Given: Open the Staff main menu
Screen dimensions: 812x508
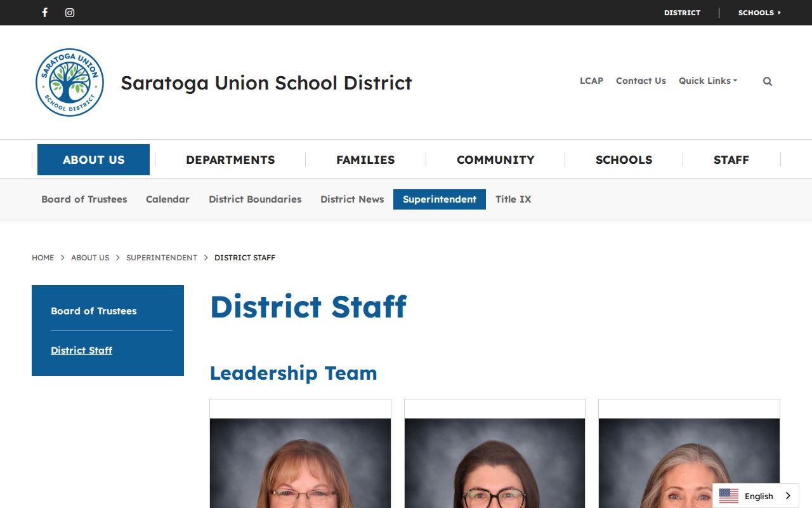Looking at the screenshot, I should click(731, 159).
